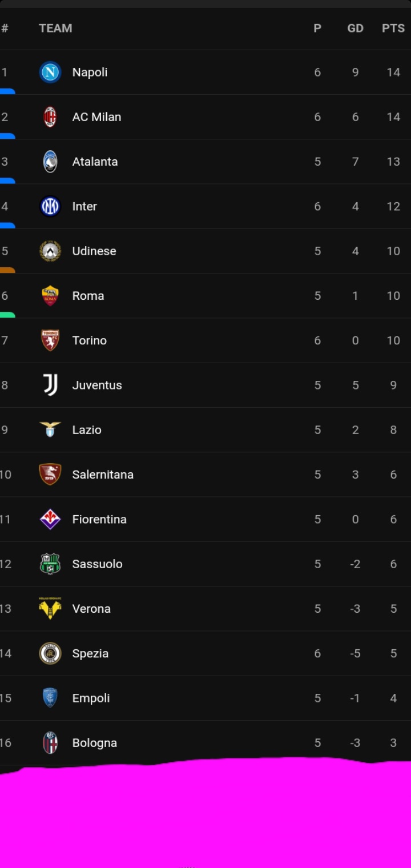This screenshot has height=868, width=411.
Task: Select the Juventus logo
Action: (x=50, y=385)
